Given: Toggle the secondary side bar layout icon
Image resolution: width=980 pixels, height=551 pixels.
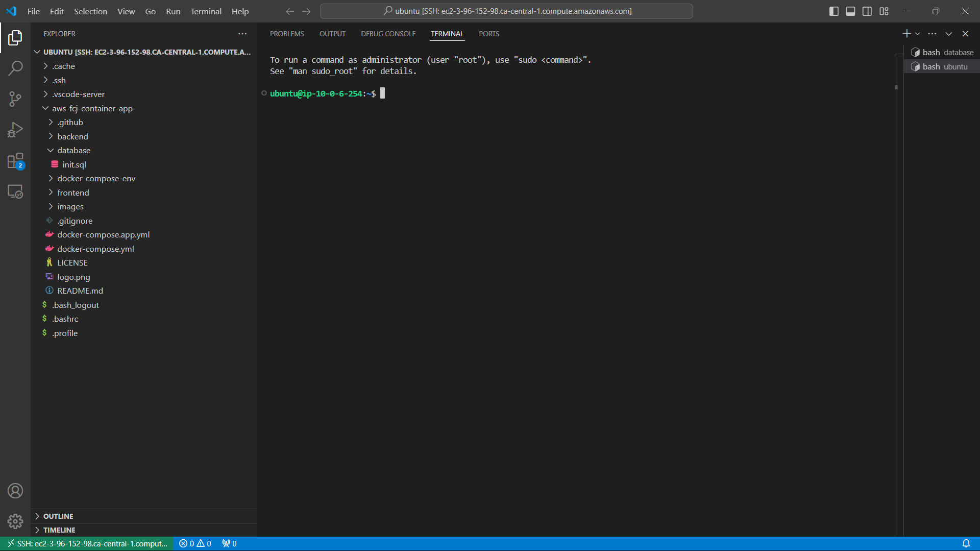Looking at the screenshot, I should click(x=867, y=11).
